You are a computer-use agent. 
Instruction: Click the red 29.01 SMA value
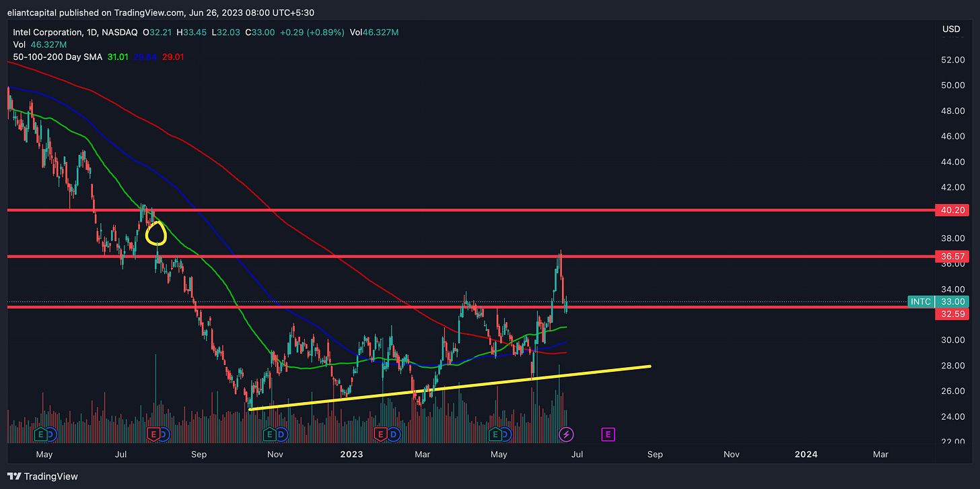click(173, 57)
